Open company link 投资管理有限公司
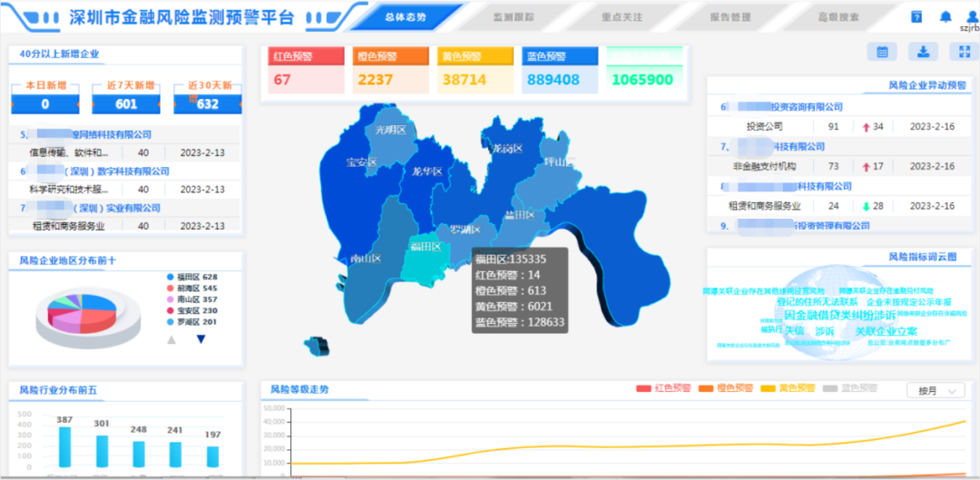The image size is (980, 480). click(x=795, y=226)
